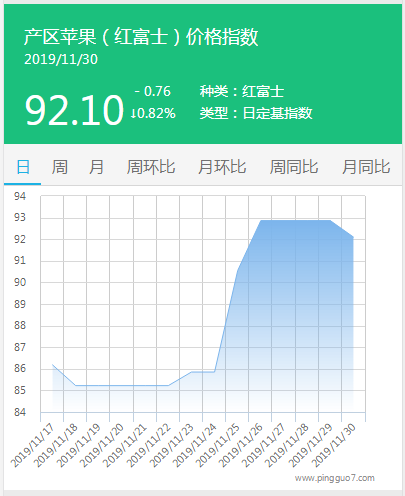Open the 周环比 tab
Image resolution: width=405 pixels, height=496 pixels.
(x=151, y=167)
